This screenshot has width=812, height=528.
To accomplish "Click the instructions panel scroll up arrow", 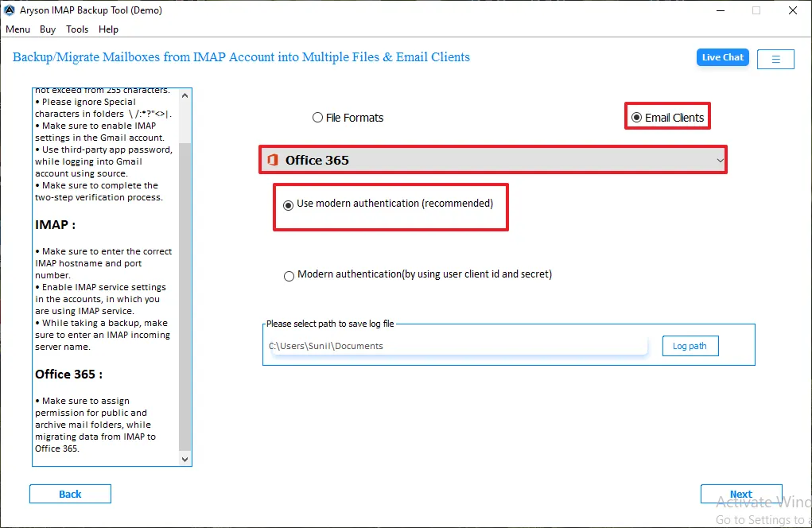I will click(185, 95).
